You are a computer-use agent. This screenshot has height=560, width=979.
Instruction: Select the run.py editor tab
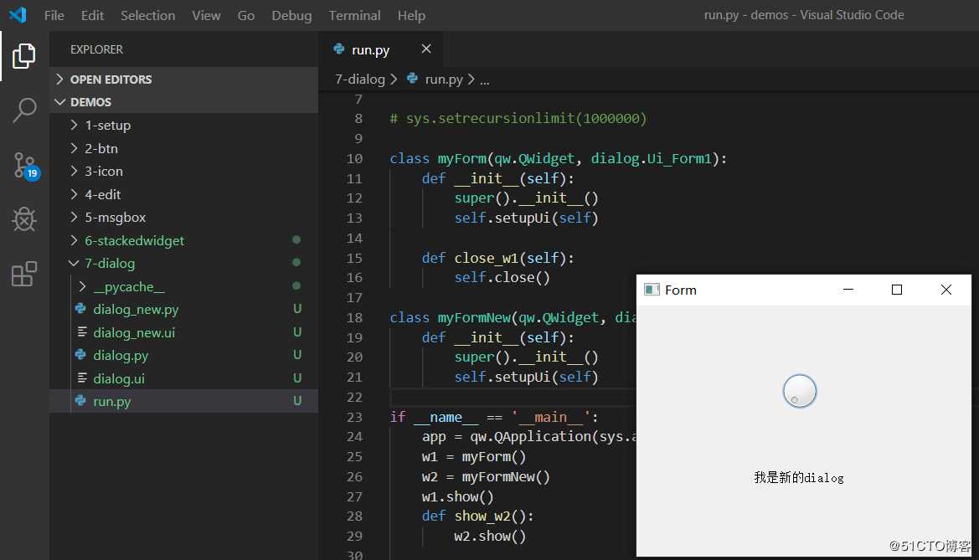click(x=370, y=49)
